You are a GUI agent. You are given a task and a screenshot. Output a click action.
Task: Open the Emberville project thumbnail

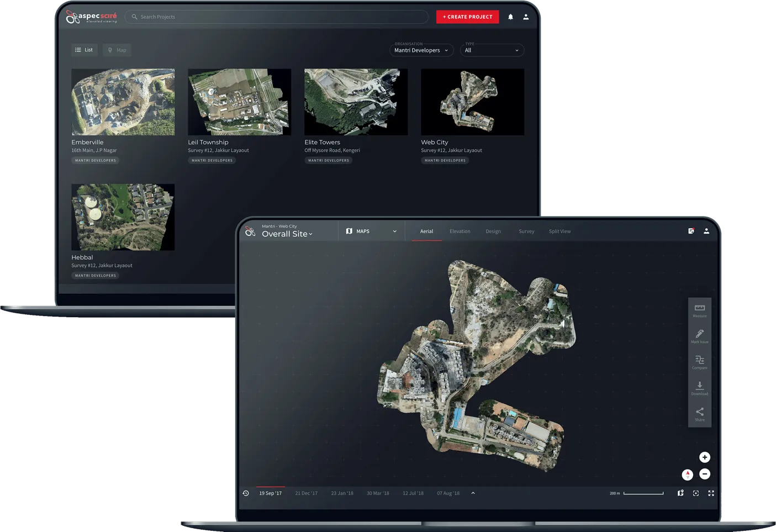tap(123, 102)
